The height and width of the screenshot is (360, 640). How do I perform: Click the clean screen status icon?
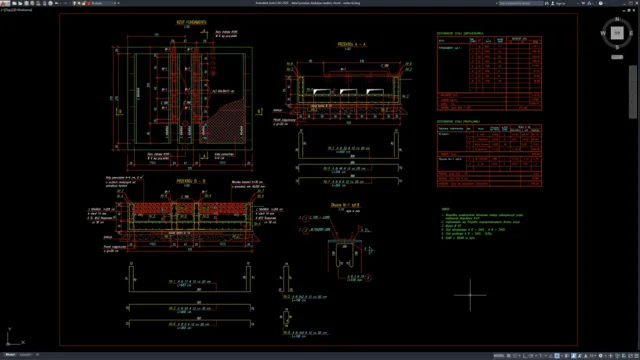click(631, 356)
